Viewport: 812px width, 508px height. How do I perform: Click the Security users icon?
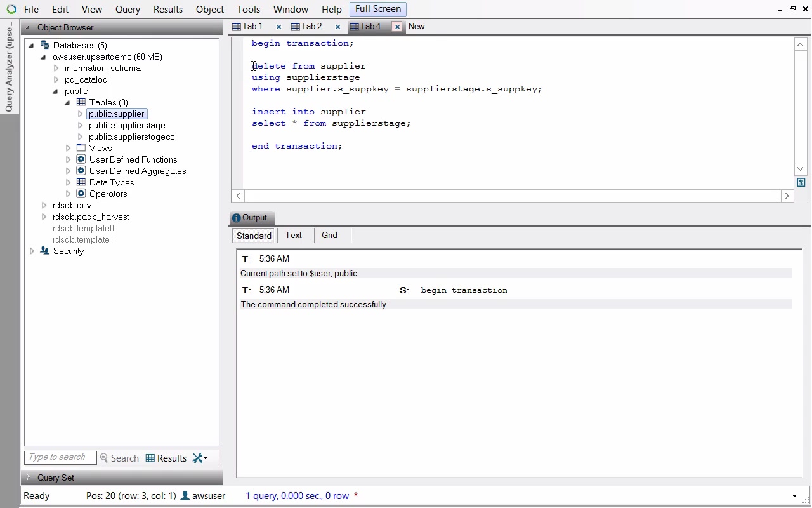tap(44, 251)
